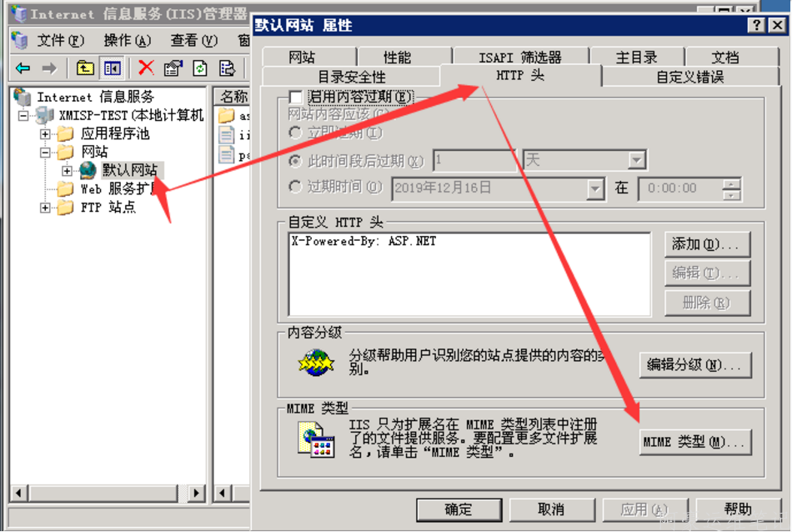Click the refresh toolbar icon

point(200,68)
